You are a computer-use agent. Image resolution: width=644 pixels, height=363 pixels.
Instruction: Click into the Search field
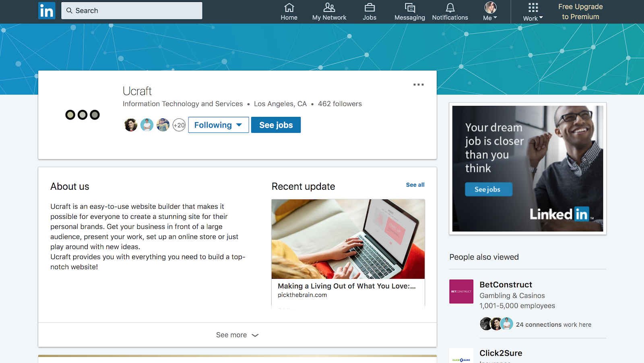[x=132, y=10]
